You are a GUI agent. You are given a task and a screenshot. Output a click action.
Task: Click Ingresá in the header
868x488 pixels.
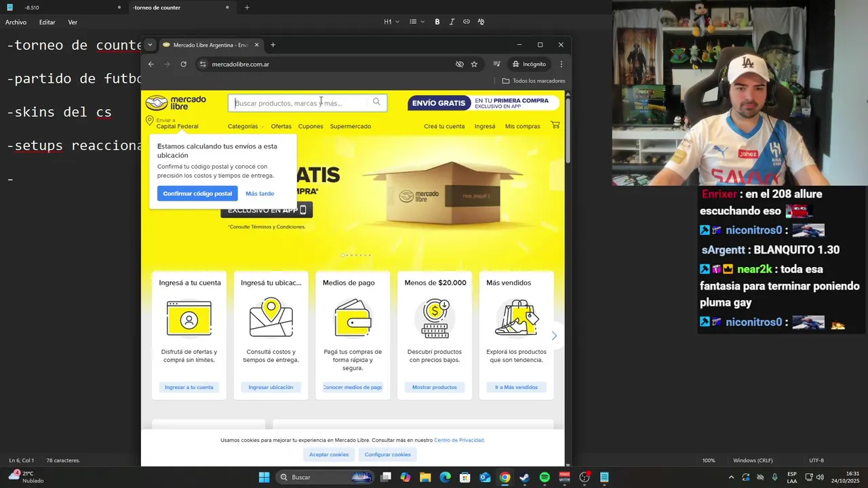485,126
